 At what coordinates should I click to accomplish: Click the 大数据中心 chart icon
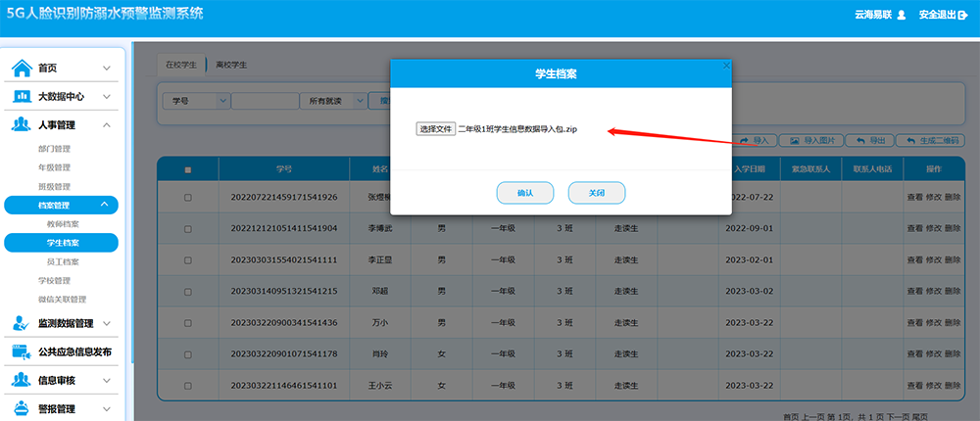pos(22,97)
